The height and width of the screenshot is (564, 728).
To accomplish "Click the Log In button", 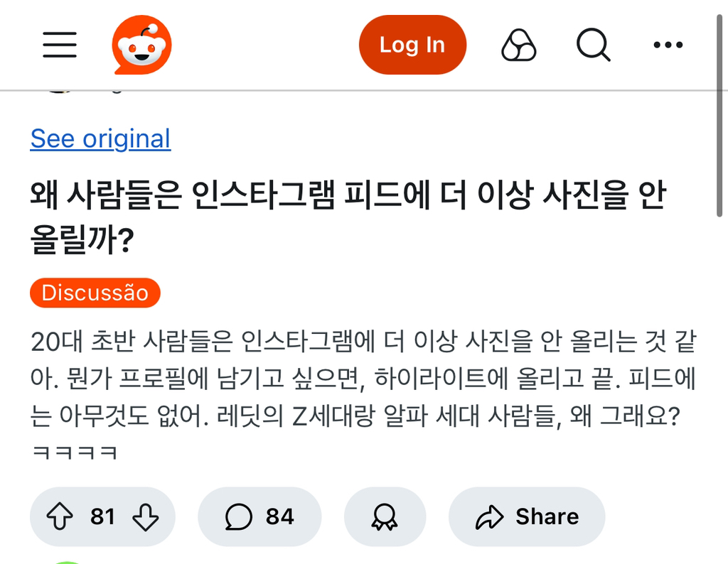I will pos(412,45).
